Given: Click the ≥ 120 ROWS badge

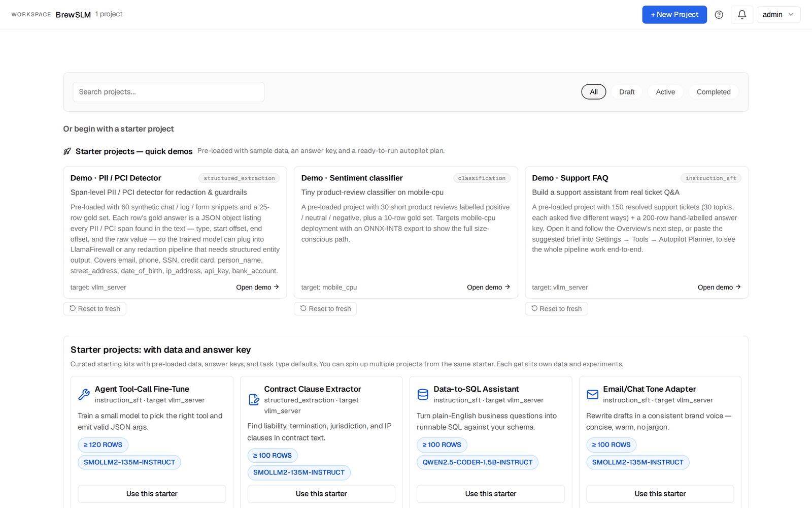Looking at the screenshot, I should (x=103, y=445).
